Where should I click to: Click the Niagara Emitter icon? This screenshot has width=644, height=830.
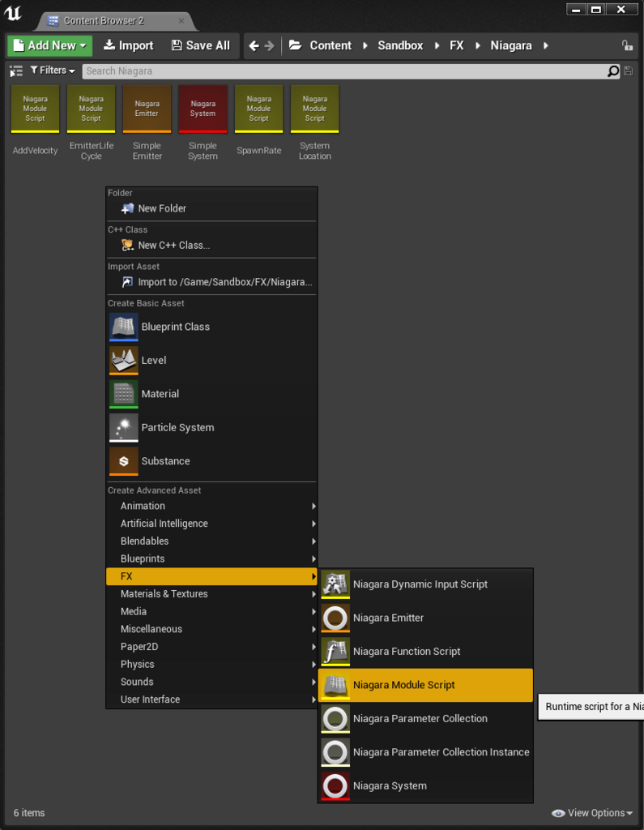[x=335, y=618]
